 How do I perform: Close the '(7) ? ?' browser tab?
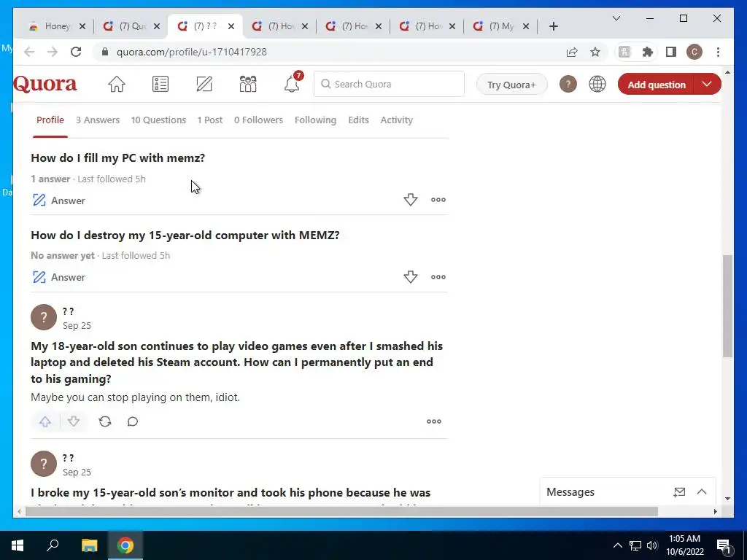(x=231, y=26)
